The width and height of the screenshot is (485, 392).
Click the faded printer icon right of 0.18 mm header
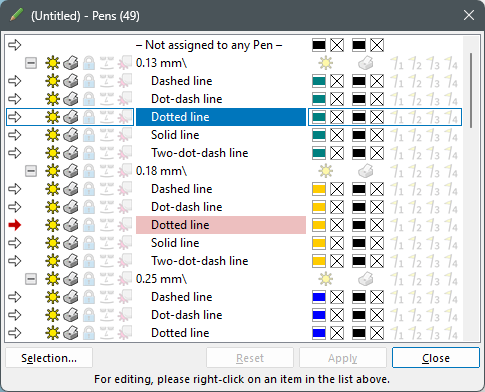click(366, 171)
